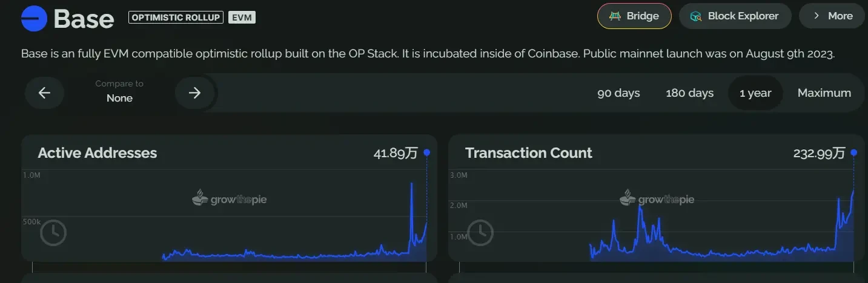Click the growthepie logo in Transaction Count chart
The width and height of the screenshot is (868, 283).
[657, 198]
